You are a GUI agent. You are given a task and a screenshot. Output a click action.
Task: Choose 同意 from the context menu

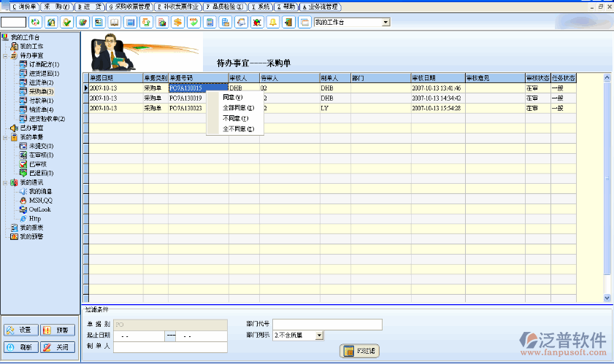(x=232, y=96)
